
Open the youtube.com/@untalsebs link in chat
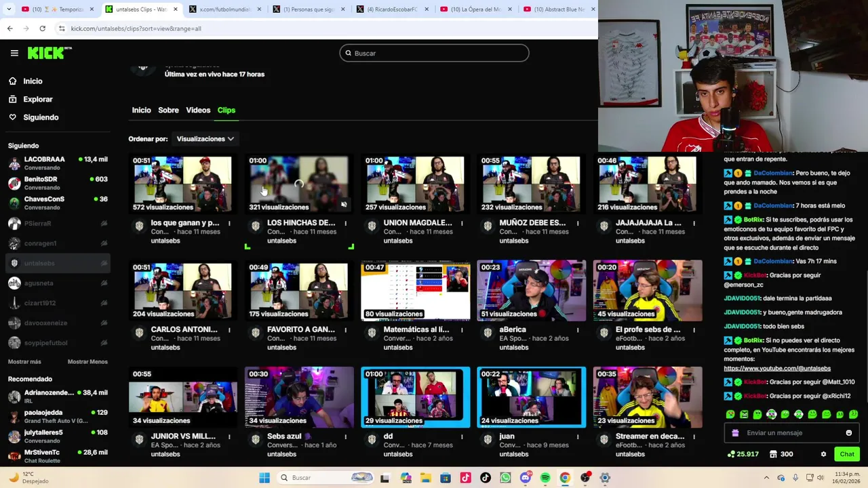click(777, 369)
